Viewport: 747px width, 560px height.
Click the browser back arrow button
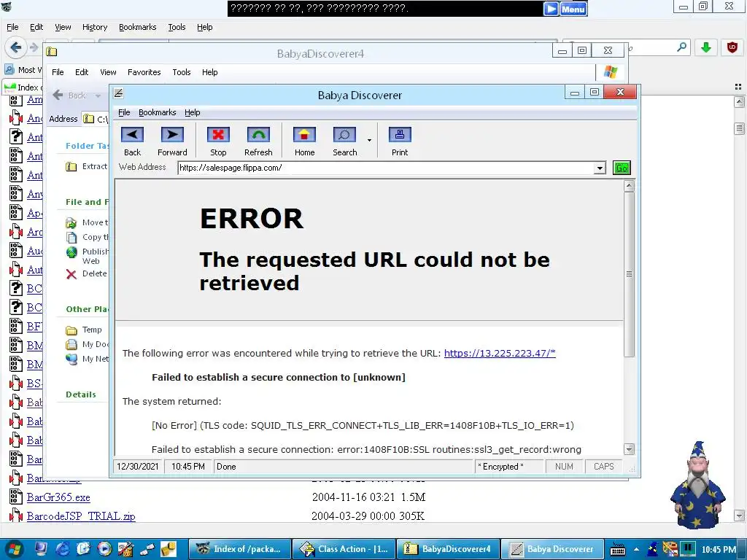(x=15, y=47)
